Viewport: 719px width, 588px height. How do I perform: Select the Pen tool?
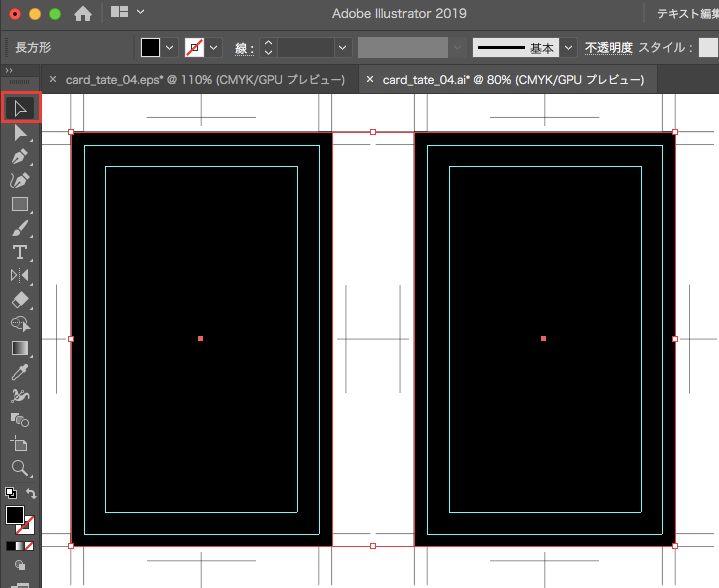[x=20, y=157]
